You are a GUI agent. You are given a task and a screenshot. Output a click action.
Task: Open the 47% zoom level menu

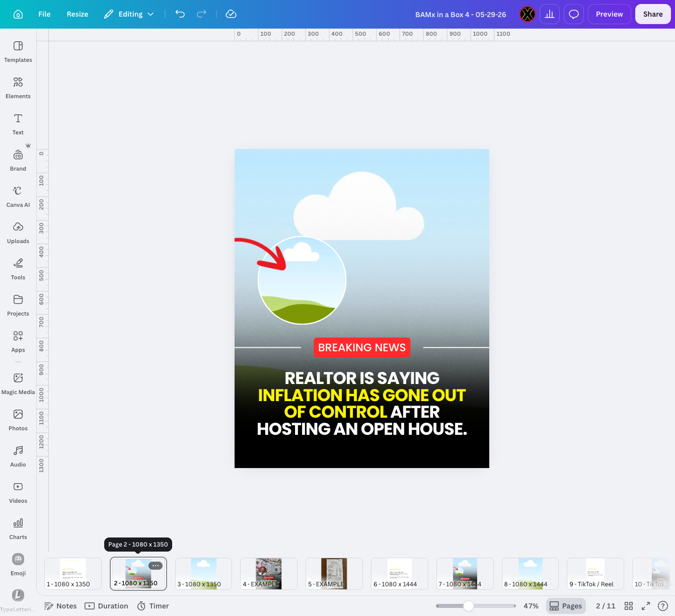click(531, 606)
